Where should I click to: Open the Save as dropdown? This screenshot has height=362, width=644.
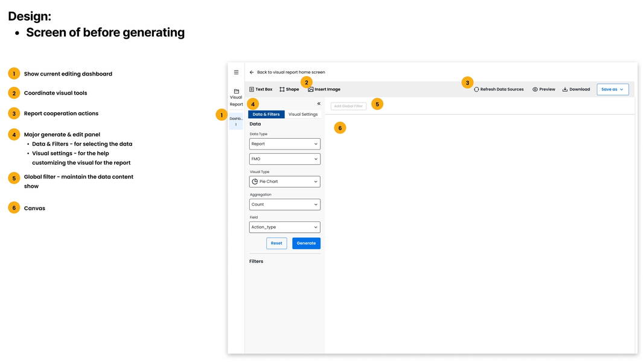pyautogui.click(x=613, y=89)
